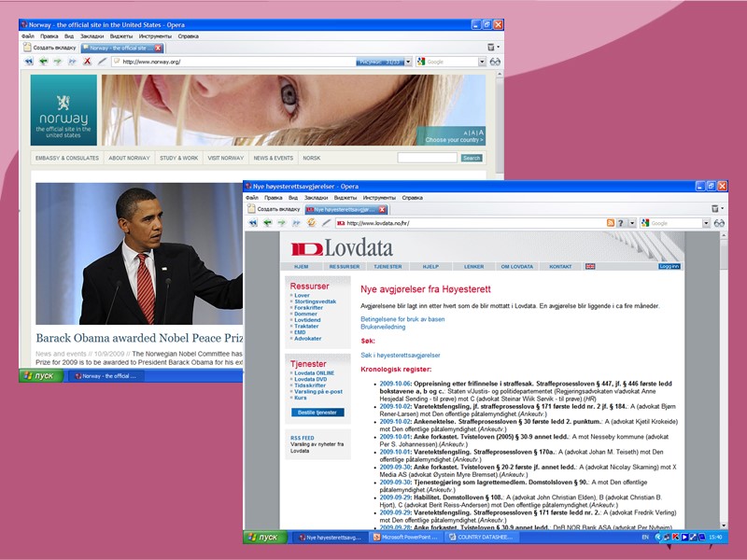
Task: Switch to Microsoft PowerPoint in taskbar
Action: (406, 538)
